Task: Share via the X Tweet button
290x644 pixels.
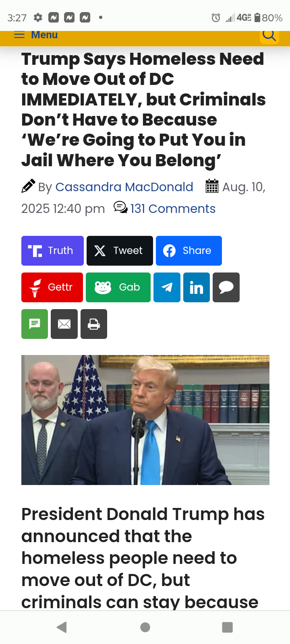Action: 120,251
